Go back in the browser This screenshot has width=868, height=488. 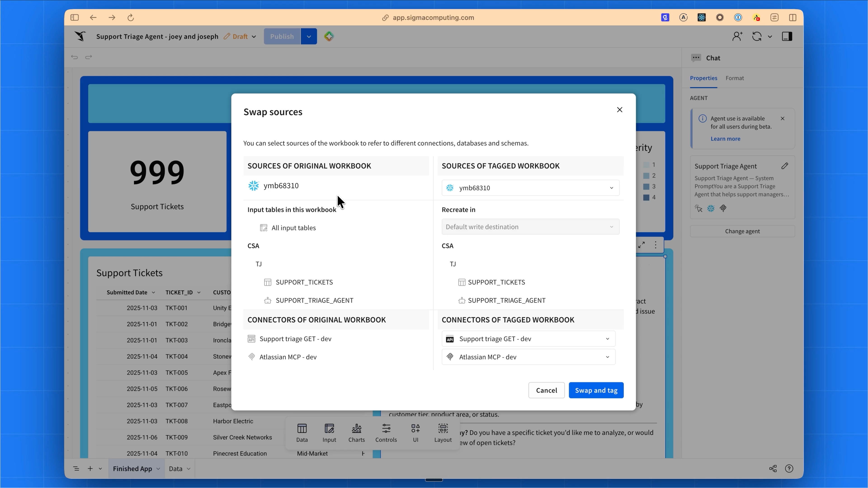coord(93,18)
